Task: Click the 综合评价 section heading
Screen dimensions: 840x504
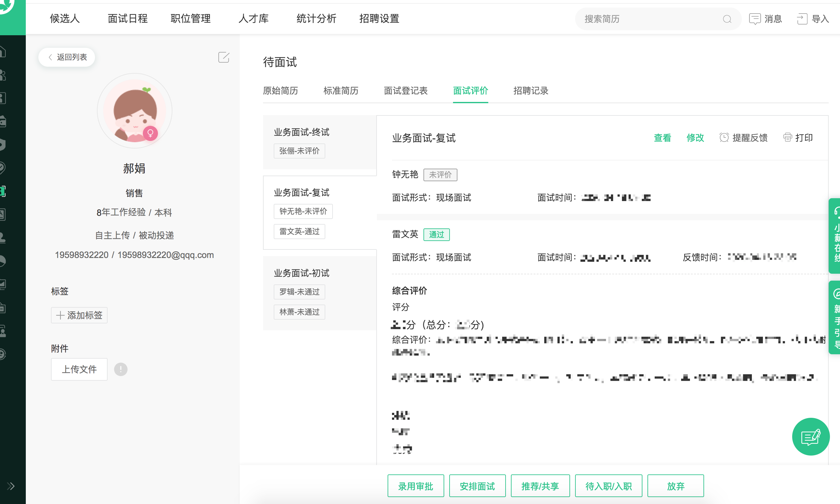Action: pyautogui.click(x=410, y=290)
